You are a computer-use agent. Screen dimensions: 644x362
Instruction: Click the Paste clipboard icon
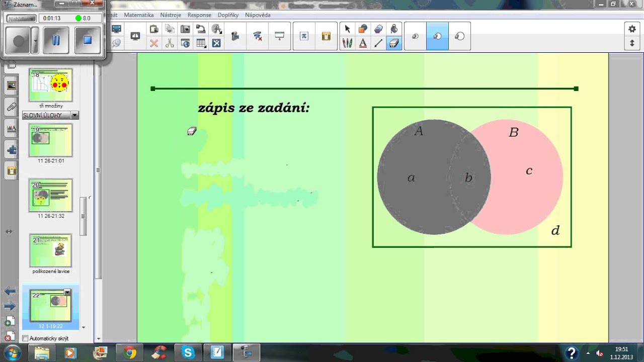[154, 29]
